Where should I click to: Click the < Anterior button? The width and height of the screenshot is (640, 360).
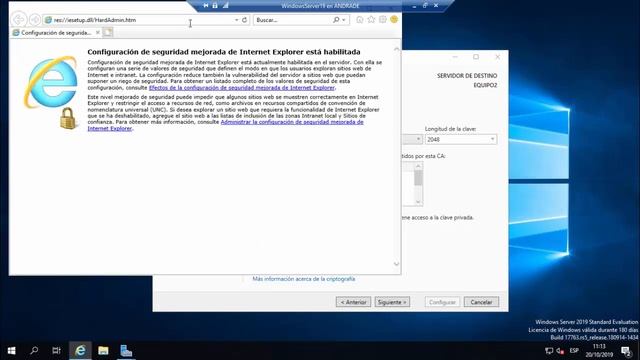(353, 302)
